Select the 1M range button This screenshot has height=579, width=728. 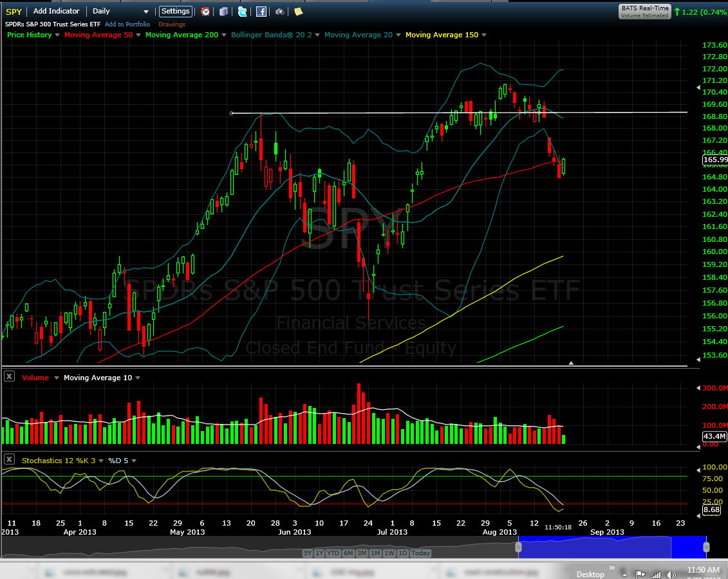(x=376, y=553)
